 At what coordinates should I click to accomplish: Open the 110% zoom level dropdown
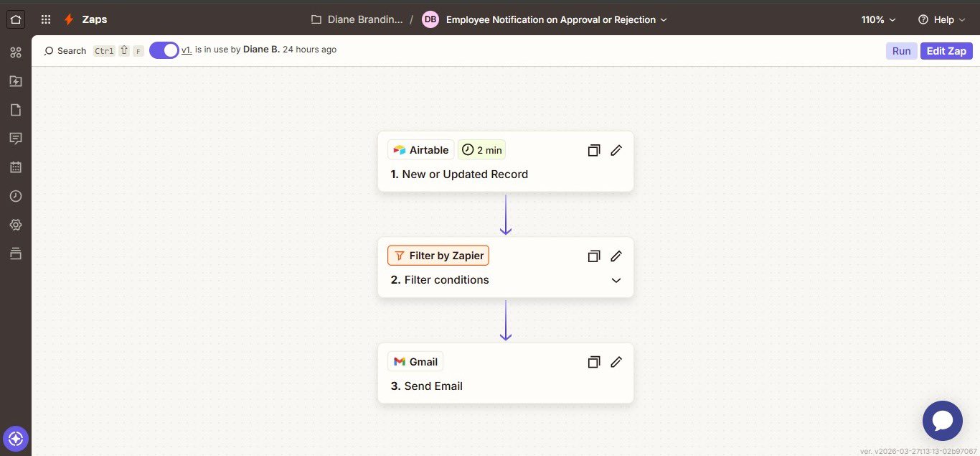click(878, 19)
